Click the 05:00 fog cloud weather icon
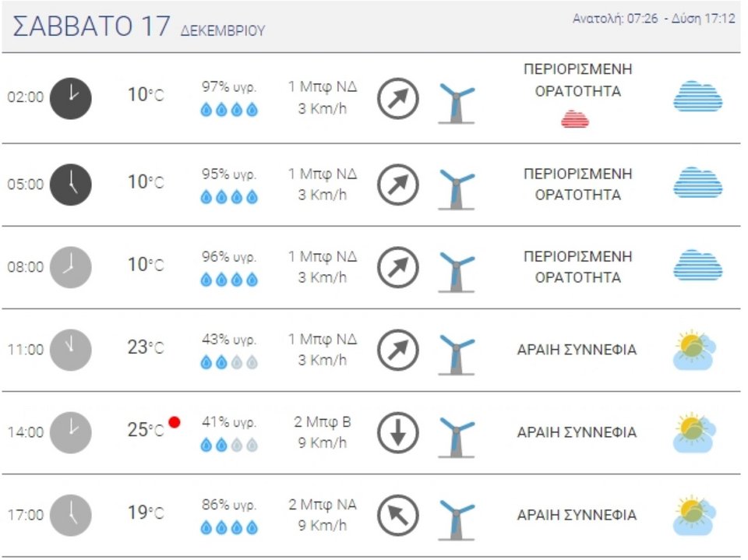 698,183
